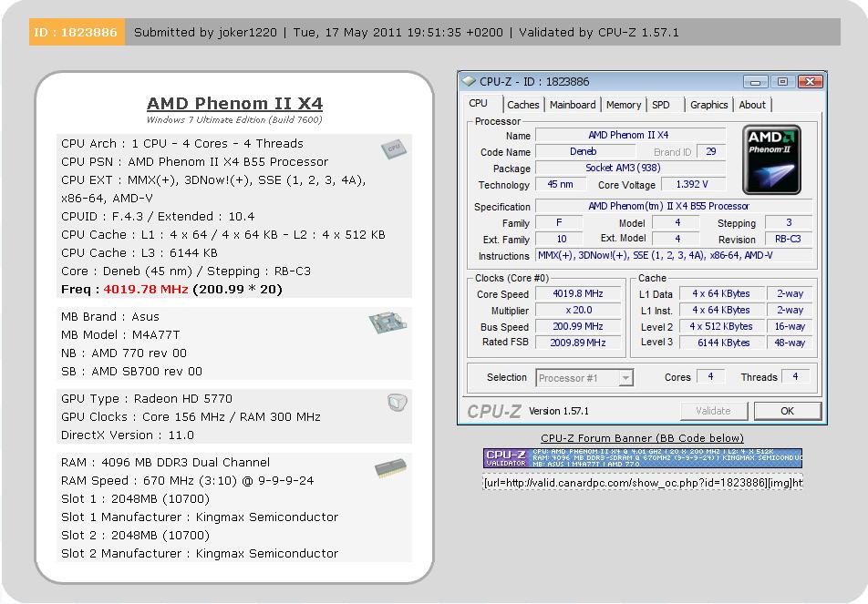Image resolution: width=868 pixels, height=604 pixels.
Task: Click the Rated FSB value 2009.89 MHz
Action: click(x=578, y=343)
